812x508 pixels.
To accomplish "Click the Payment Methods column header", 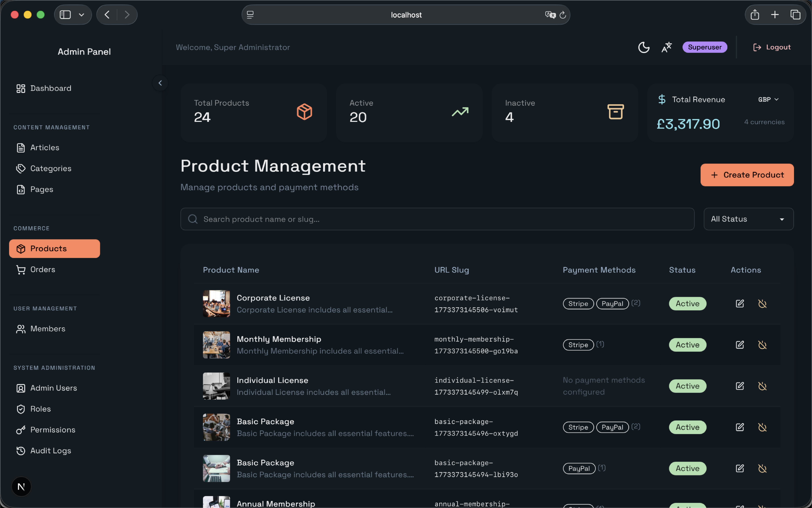I will [599, 270].
